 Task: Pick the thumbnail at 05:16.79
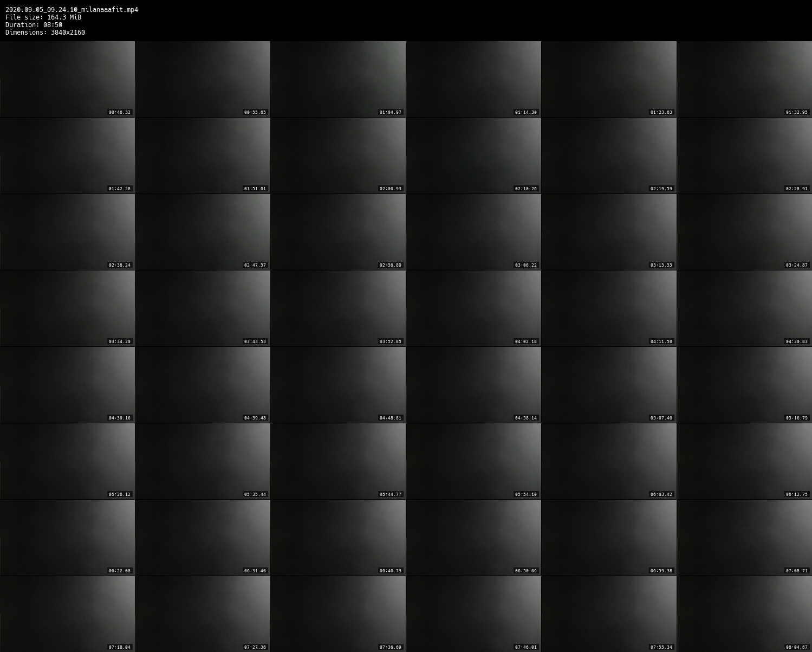(744, 385)
